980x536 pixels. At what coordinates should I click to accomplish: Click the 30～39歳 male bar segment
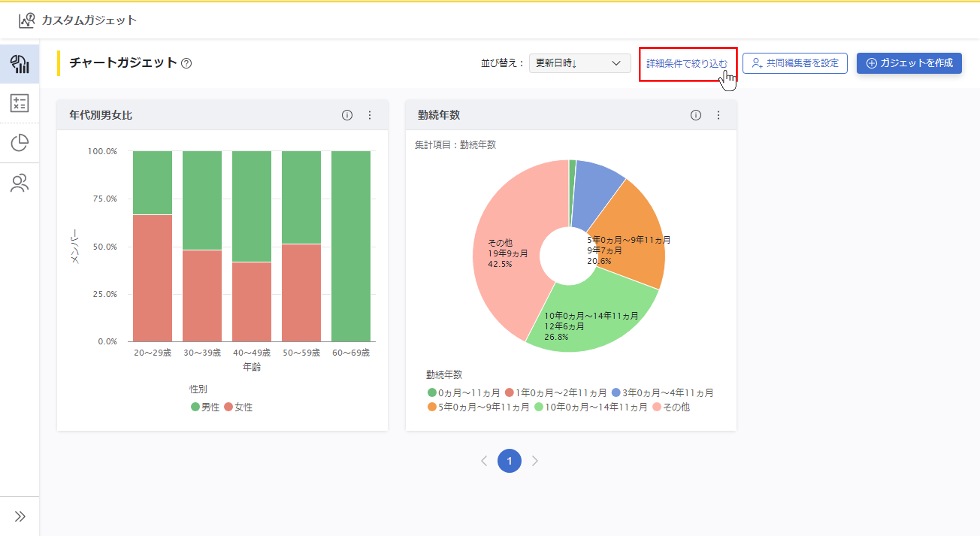(202, 200)
